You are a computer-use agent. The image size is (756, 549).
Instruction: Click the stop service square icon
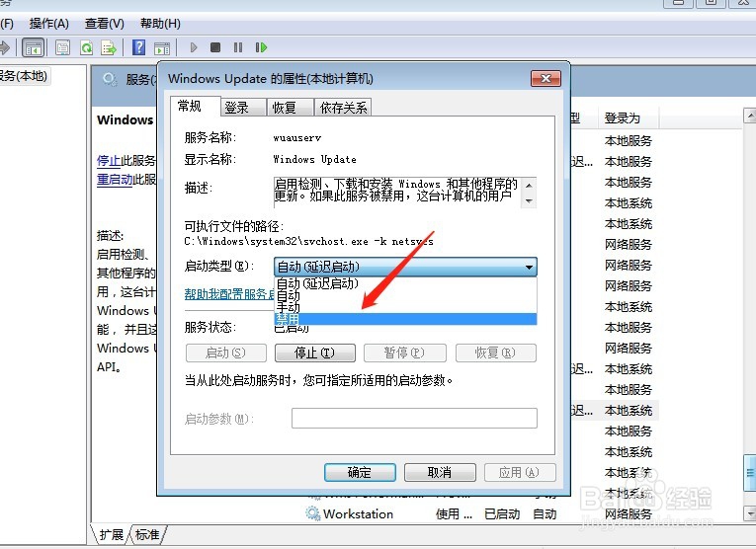(x=215, y=47)
